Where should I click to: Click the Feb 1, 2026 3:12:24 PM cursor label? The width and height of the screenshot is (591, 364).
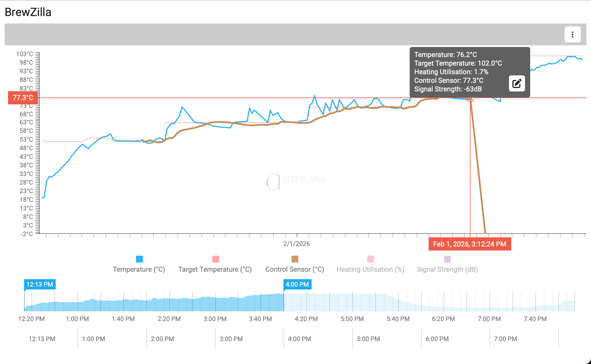[470, 244]
